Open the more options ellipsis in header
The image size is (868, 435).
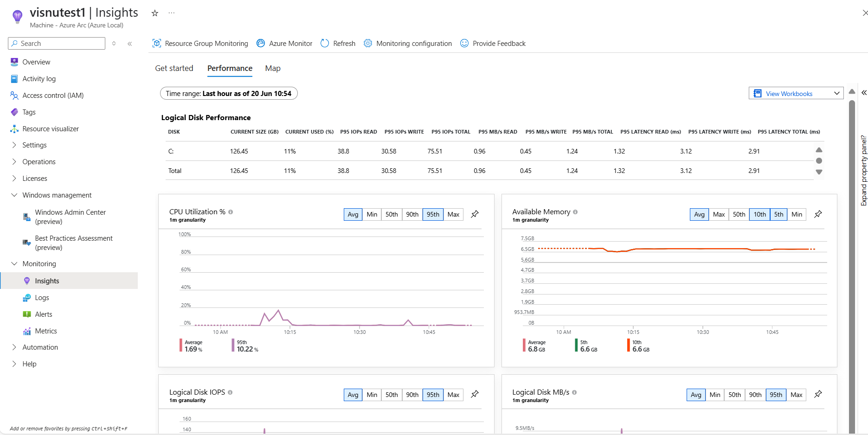(172, 13)
